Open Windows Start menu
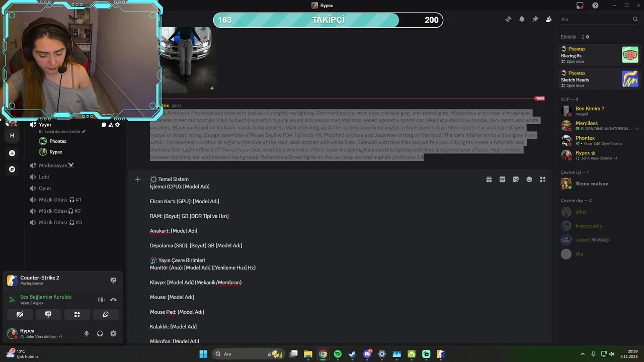This screenshot has height=362, width=644. pyautogui.click(x=203, y=354)
